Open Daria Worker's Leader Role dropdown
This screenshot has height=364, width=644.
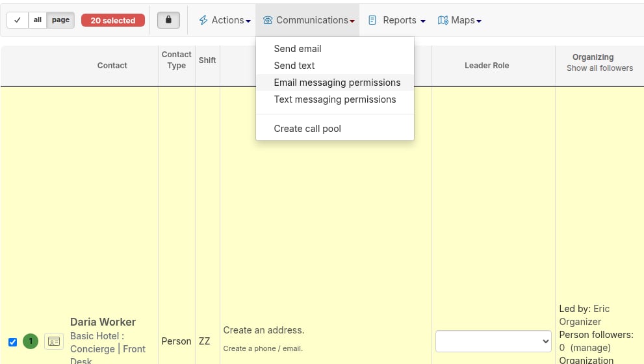493,341
